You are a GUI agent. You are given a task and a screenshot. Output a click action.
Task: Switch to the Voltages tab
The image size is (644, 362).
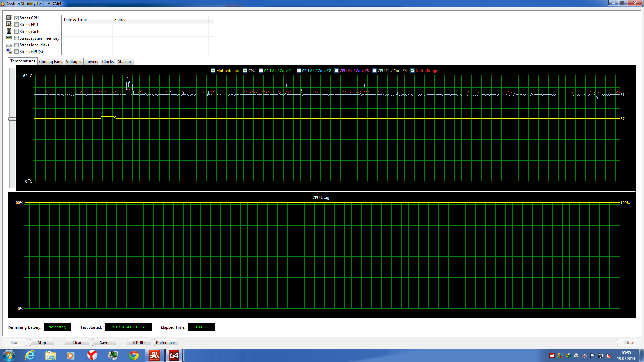73,62
